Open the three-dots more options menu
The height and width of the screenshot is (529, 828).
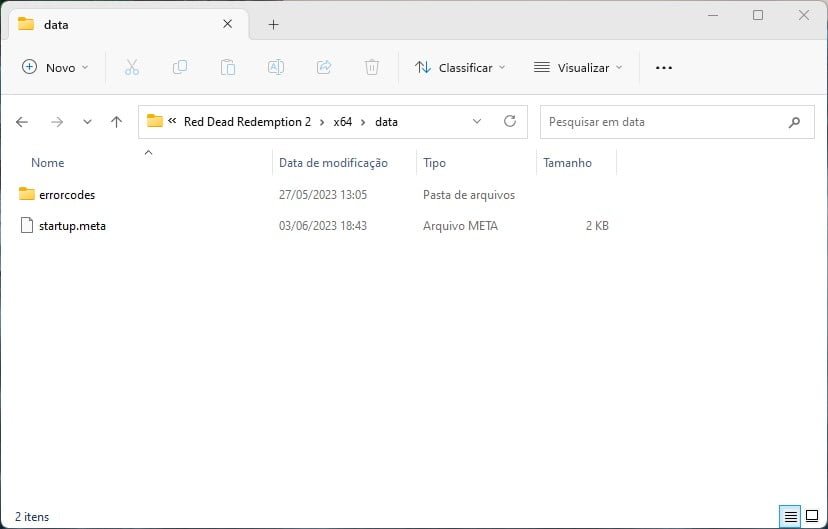[x=664, y=68]
